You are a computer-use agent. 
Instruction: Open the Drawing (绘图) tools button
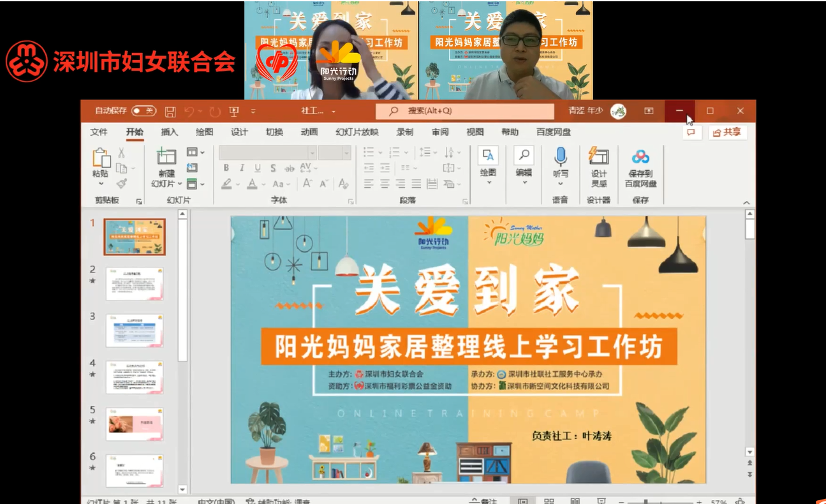(488, 156)
